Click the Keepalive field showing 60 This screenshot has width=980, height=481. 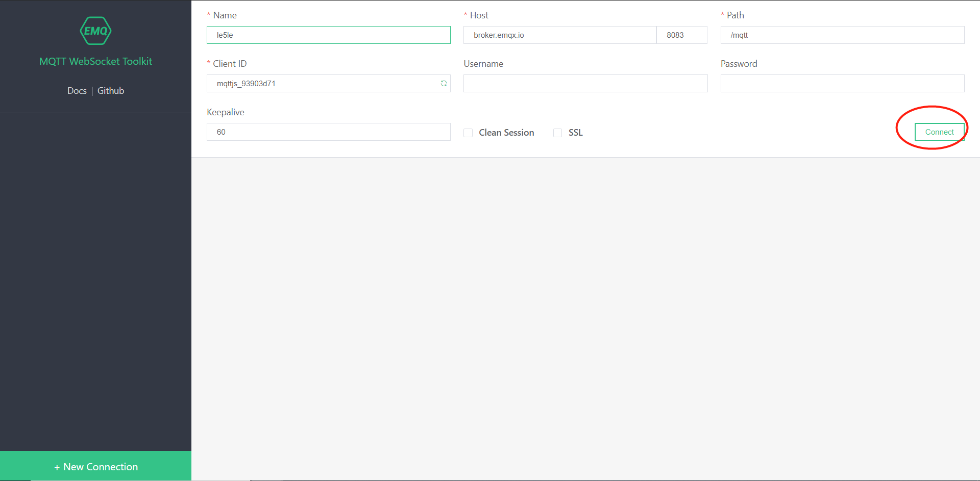coord(329,132)
